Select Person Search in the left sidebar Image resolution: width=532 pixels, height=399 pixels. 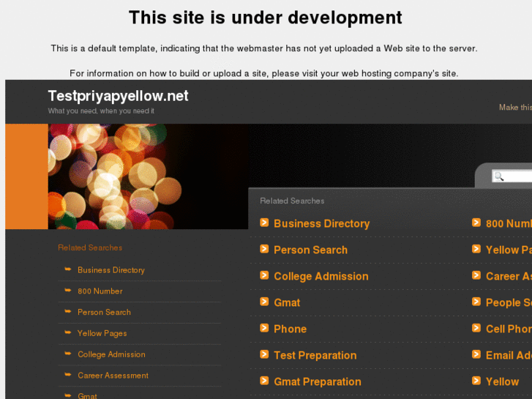(104, 312)
